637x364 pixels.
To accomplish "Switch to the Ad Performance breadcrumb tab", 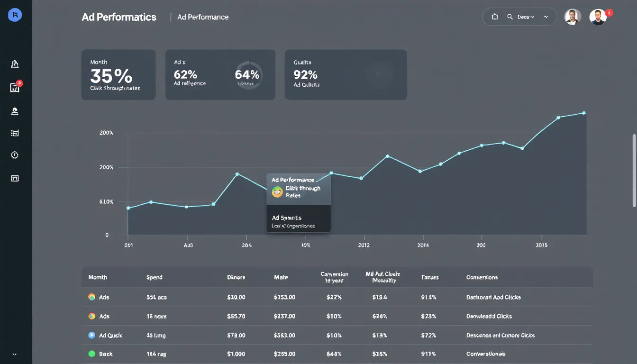I will pos(203,17).
